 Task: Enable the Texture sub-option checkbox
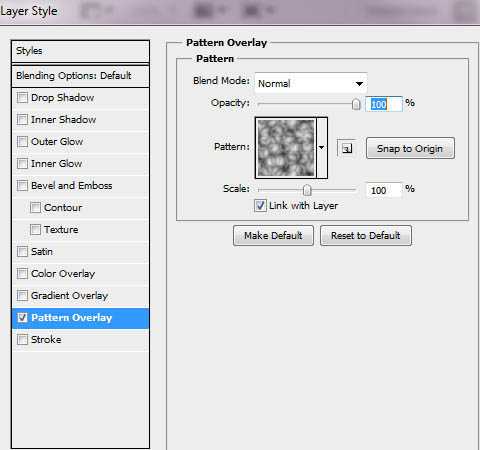35,230
